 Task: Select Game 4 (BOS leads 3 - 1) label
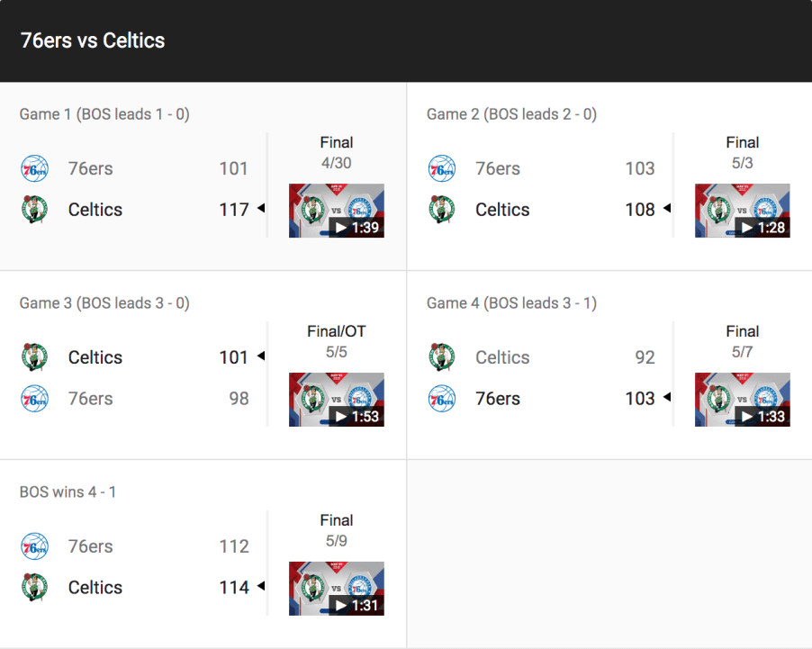point(511,303)
